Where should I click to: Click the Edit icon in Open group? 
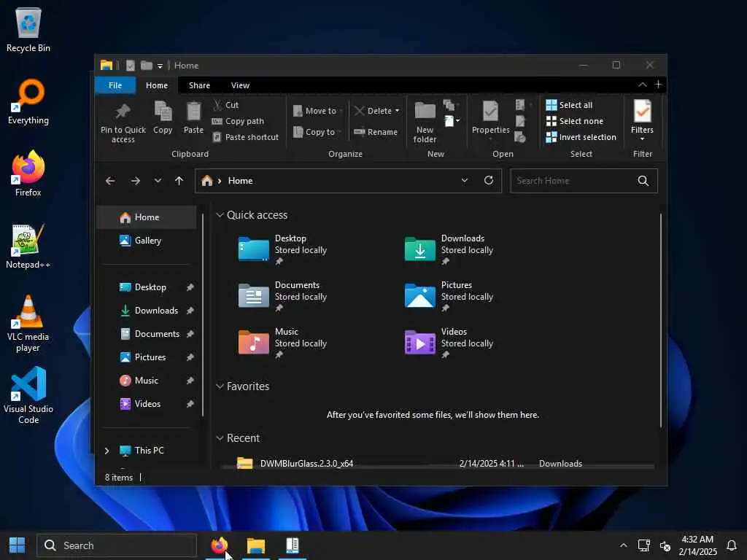pos(520,121)
